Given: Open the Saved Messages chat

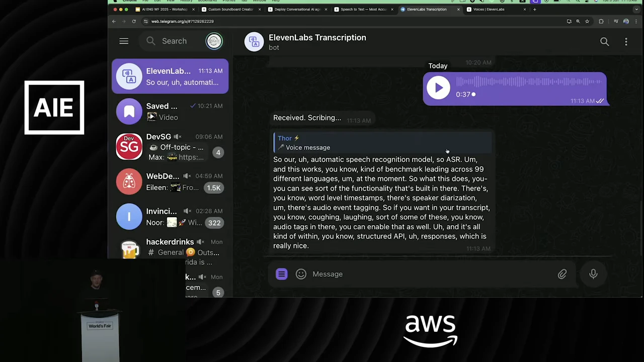Looking at the screenshot, I should 170,112.
